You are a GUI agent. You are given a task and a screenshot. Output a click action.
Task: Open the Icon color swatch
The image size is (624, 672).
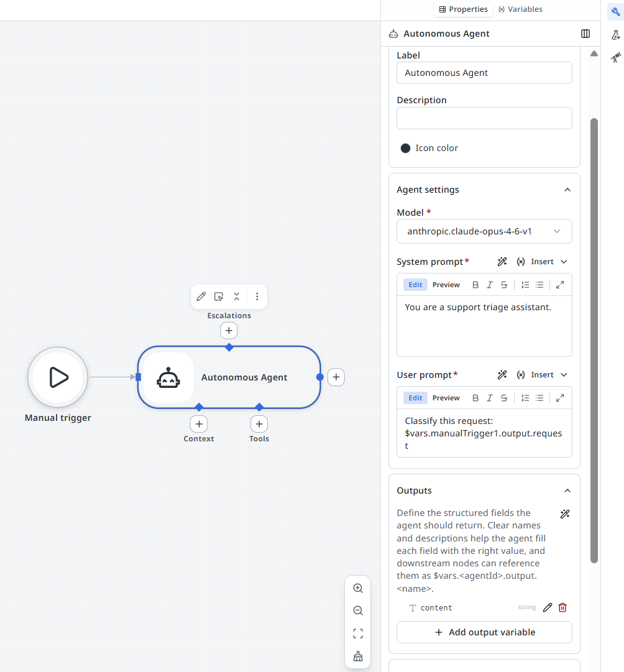coord(405,149)
